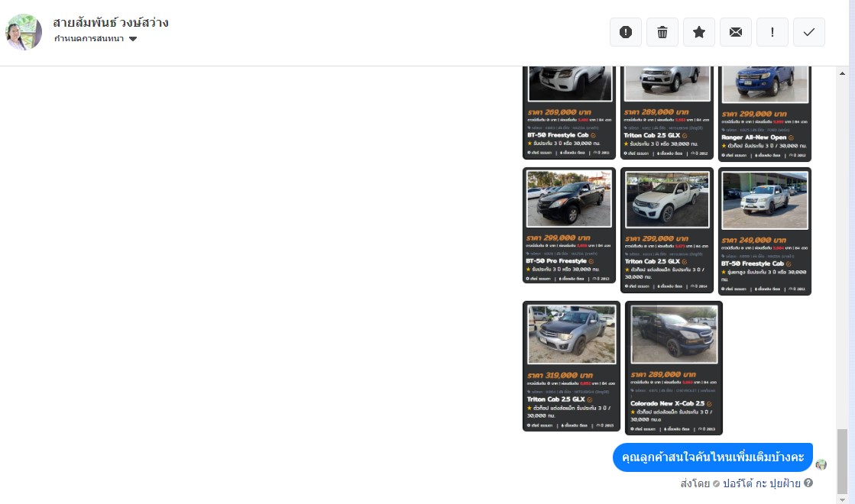
Task: Star this conversation with the star icon
Action: (x=698, y=32)
